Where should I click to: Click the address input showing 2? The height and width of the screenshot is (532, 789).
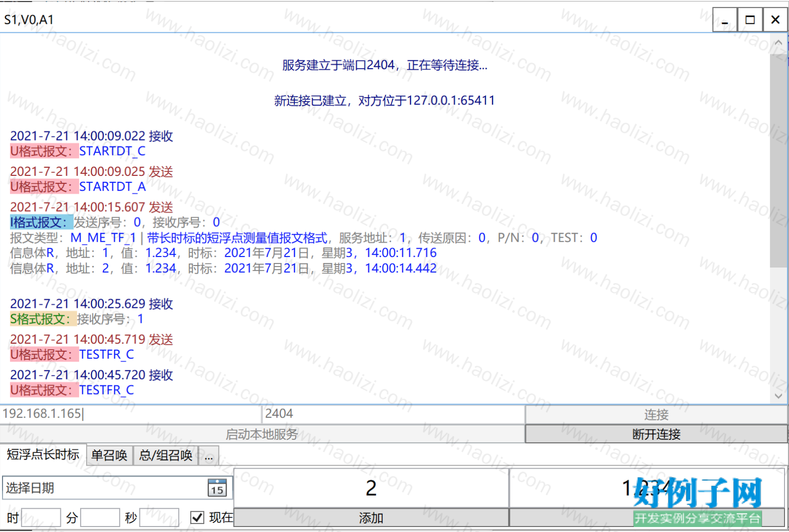tap(371, 488)
